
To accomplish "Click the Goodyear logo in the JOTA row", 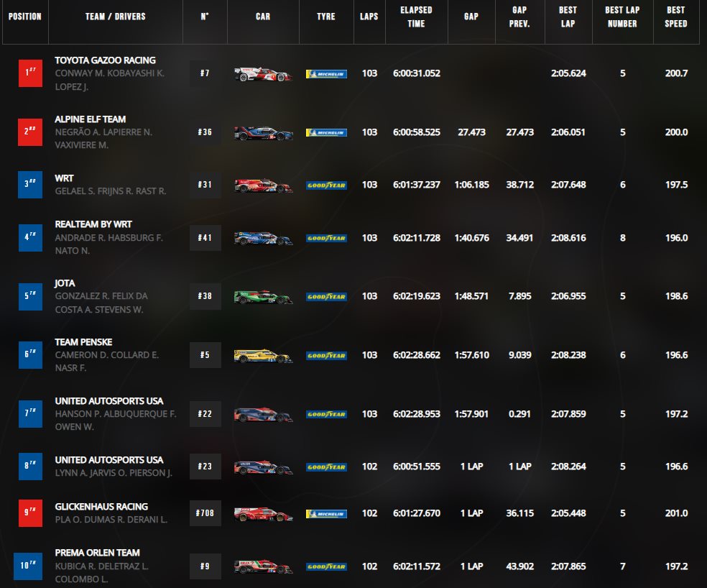I will click(326, 297).
